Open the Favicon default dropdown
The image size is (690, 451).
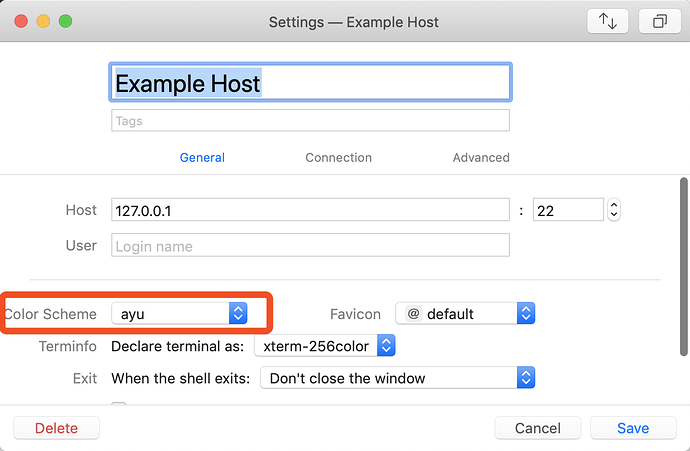point(465,314)
